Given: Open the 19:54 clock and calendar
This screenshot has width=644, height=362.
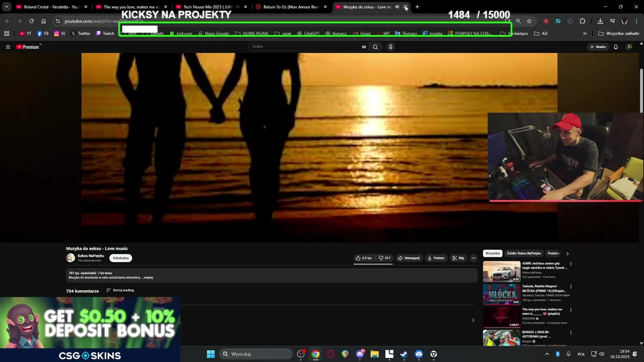Looking at the screenshot, I should (x=620, y=354).
